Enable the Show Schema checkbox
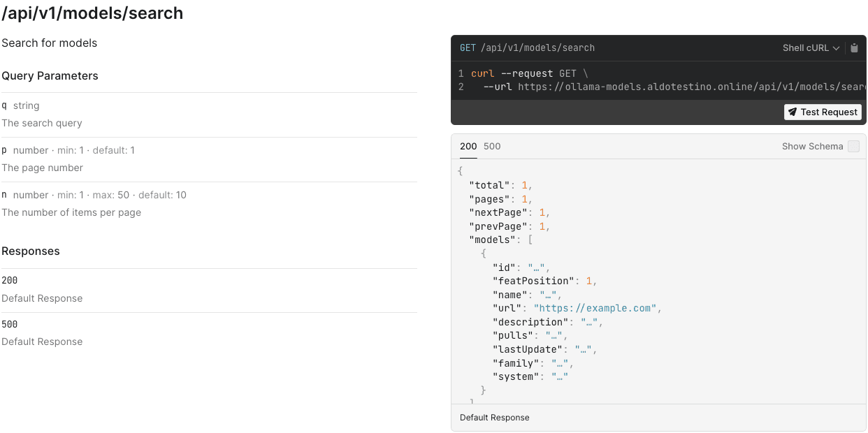Image resolution: width=868 pixels, height=433 pixels. [853, 147]
